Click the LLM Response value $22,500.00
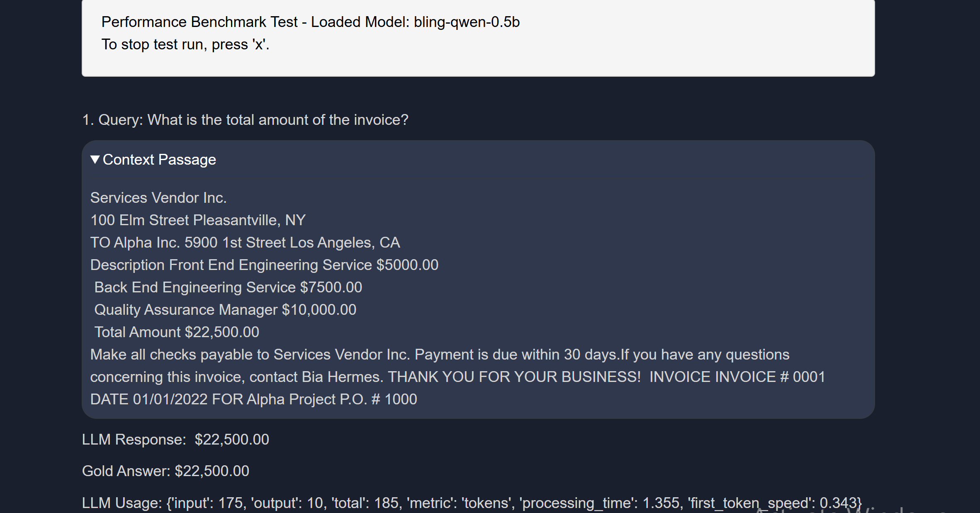Image resolution: width=980 pixels, height=513 pixels. [232, 440]
